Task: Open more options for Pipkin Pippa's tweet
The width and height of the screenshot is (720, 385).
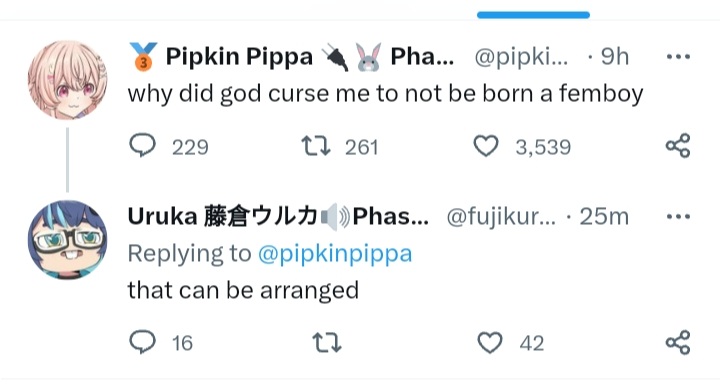Action: coord(678,57)
